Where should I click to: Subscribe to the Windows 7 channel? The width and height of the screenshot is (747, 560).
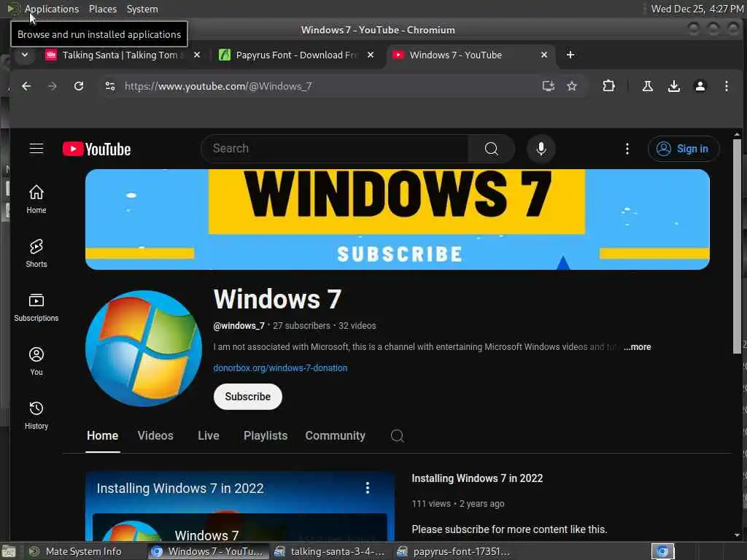(248, 397)
